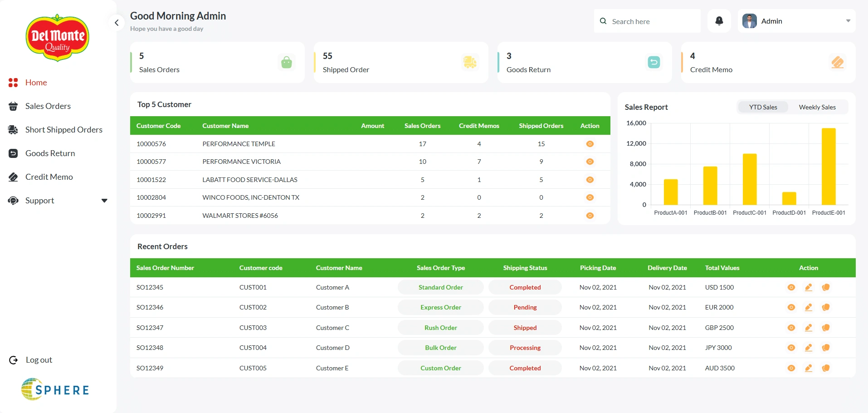Viewport: 868px width, 413px height.
Task: Navigate to Credit Memo in sidebar
Action: (49, 177)
